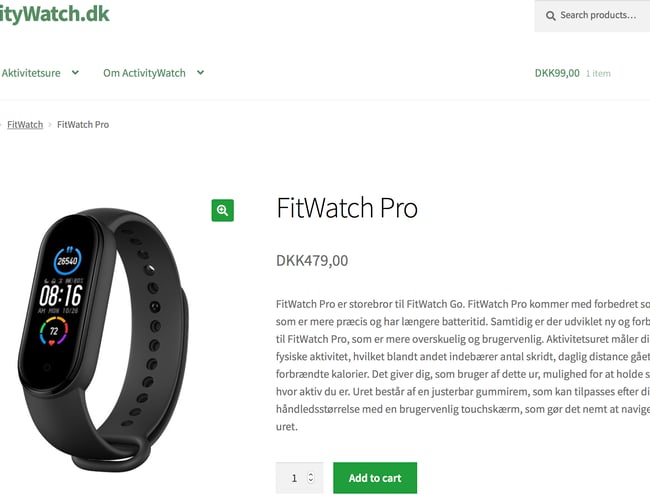Image resolution: width=650 pixels, height=500 pixels.
Task: Click the search magnifier icon in search box
Action: (551, 16)
